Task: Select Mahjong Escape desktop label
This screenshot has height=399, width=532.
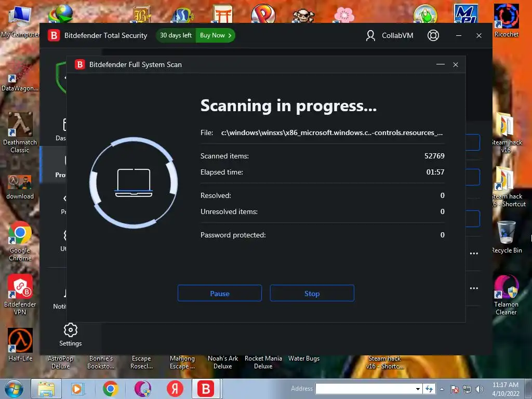Action: point(182,362)
